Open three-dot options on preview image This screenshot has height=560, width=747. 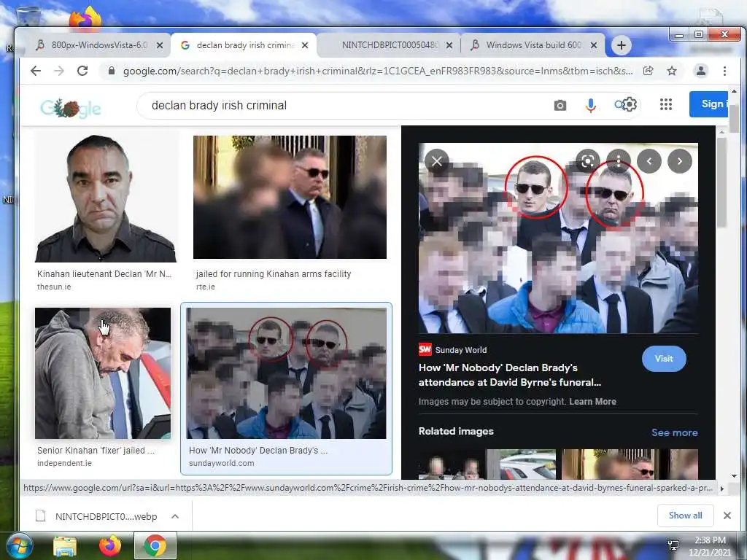click(619, 161)
